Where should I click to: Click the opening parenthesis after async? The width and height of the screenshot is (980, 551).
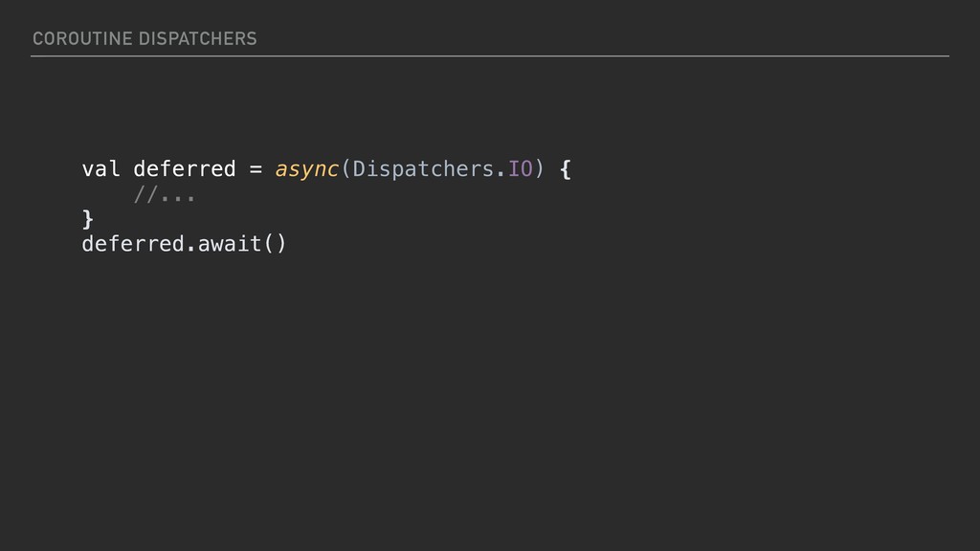click(x=345, y=169)
